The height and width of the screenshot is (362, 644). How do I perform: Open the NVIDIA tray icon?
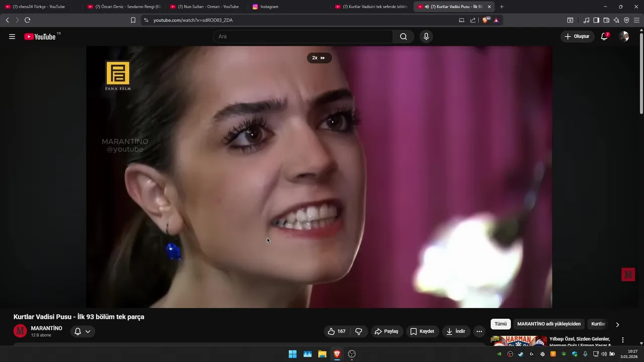coord(499,354)
